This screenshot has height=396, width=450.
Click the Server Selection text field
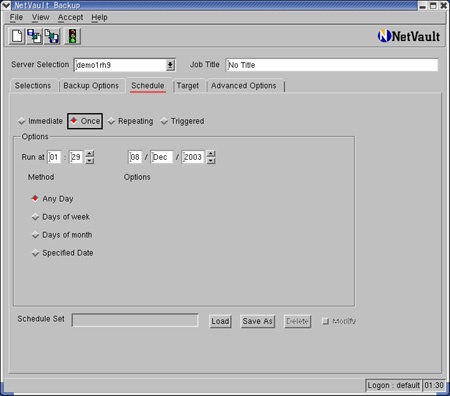(x=120, y=65)
